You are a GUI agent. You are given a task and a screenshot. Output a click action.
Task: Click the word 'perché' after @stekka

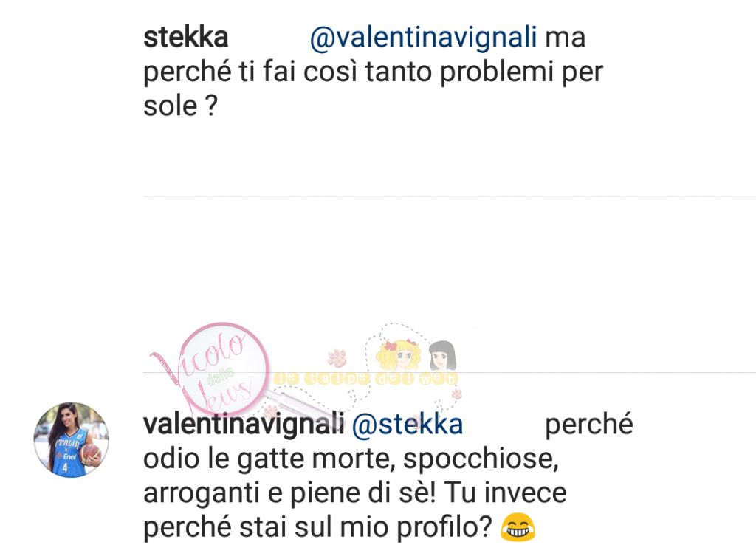[588, 425]
